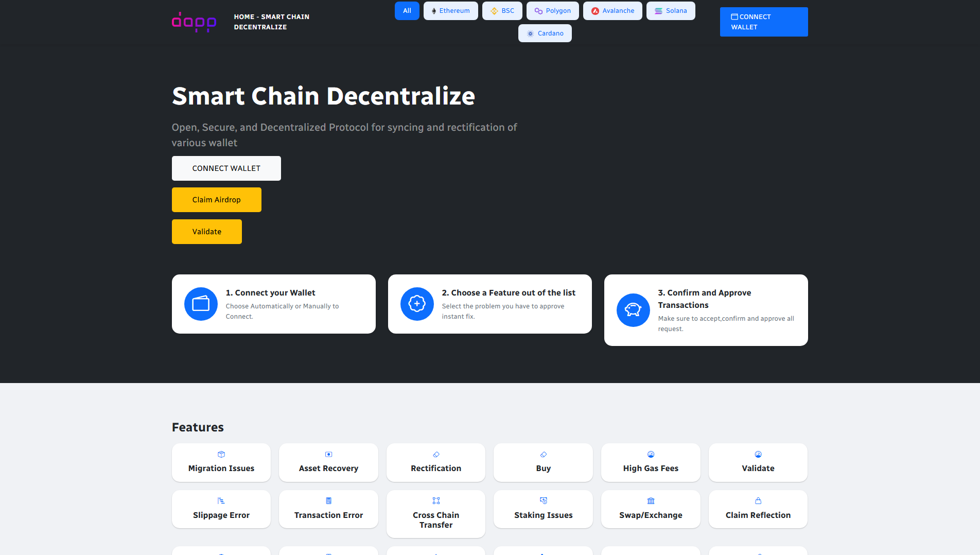Filter by Cardano chain
980x555 pixels.
coord(545,33)
